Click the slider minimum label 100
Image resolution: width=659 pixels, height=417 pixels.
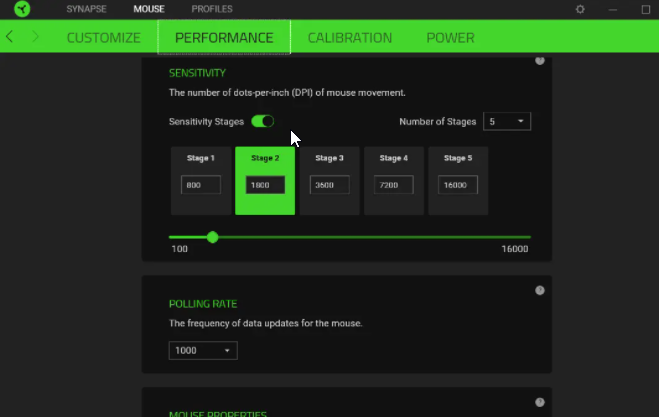coord(179,249)
